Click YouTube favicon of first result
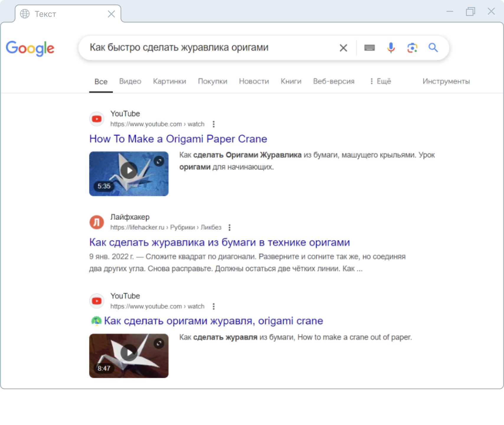 coord(97,119)
